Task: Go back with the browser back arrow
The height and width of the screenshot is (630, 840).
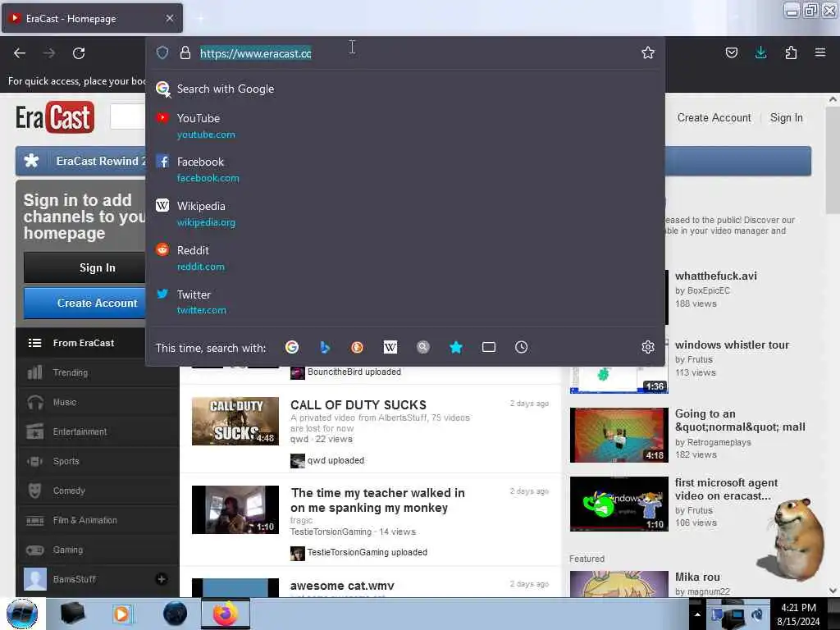Action: pos(20,53)
